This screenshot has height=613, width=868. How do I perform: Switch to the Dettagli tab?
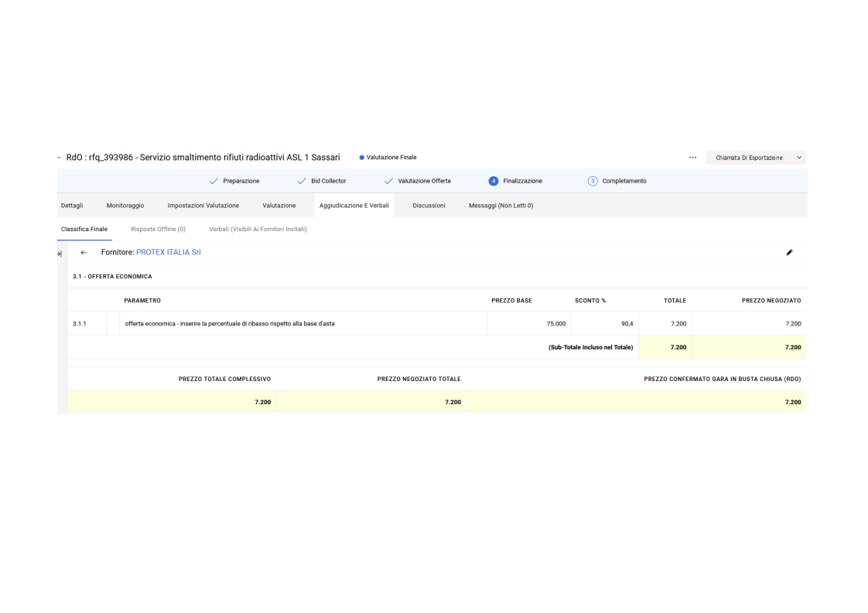(x=72, y=206)
